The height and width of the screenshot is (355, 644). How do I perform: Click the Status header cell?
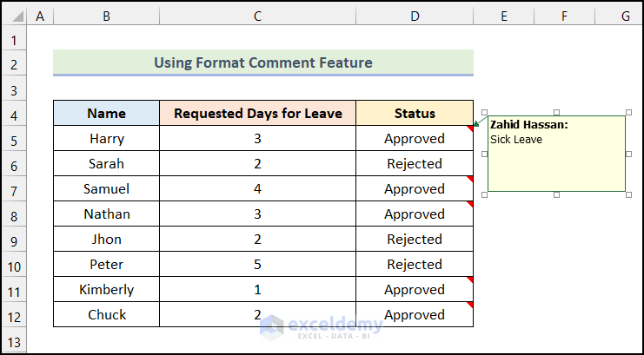(x=415, y=113)
